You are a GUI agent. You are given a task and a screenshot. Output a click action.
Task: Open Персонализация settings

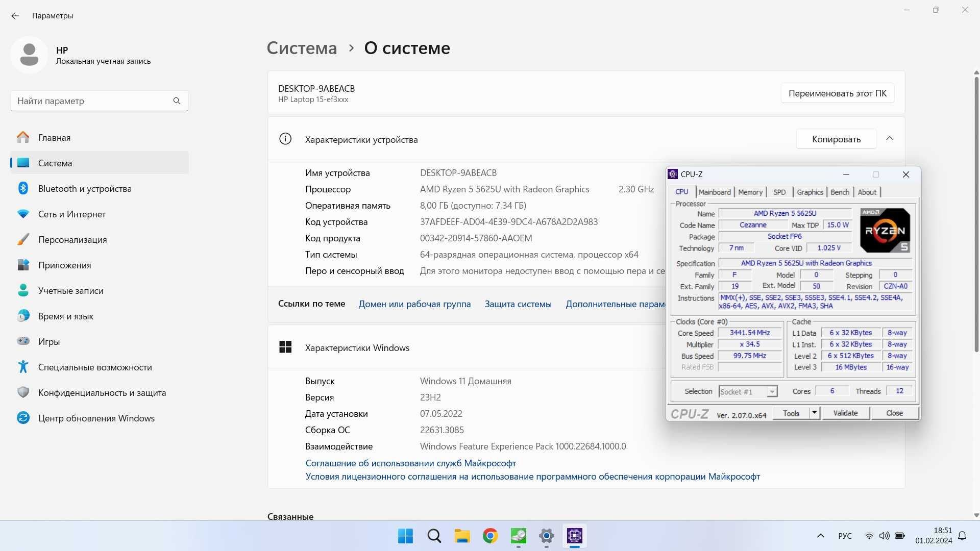click(100, 239)
